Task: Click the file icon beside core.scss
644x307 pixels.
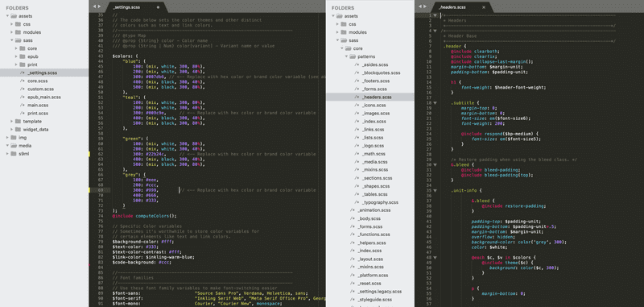Action: click(23, 81)
